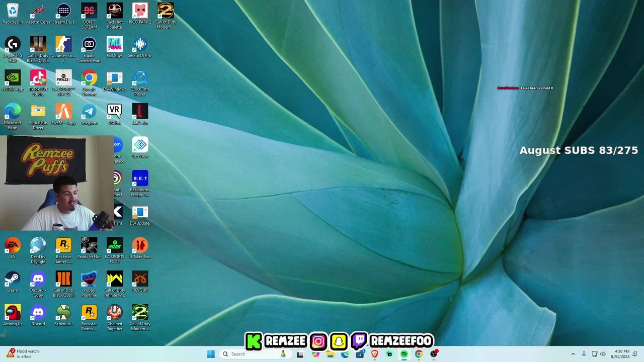Viewport: 644px width, 362px height.
Task: Launch Assetto Corsa from the desktop
Action: point(38,14)
